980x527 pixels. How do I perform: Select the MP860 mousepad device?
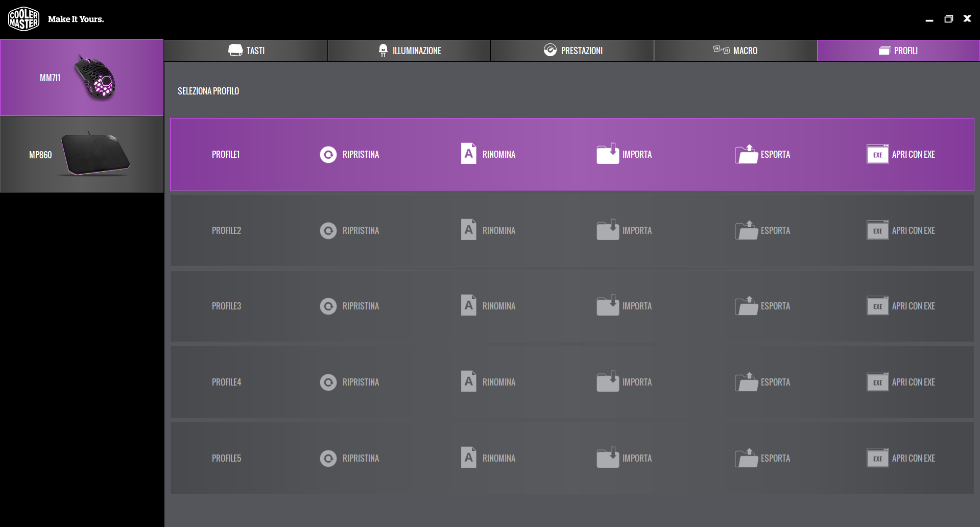(x=82, y=154)
